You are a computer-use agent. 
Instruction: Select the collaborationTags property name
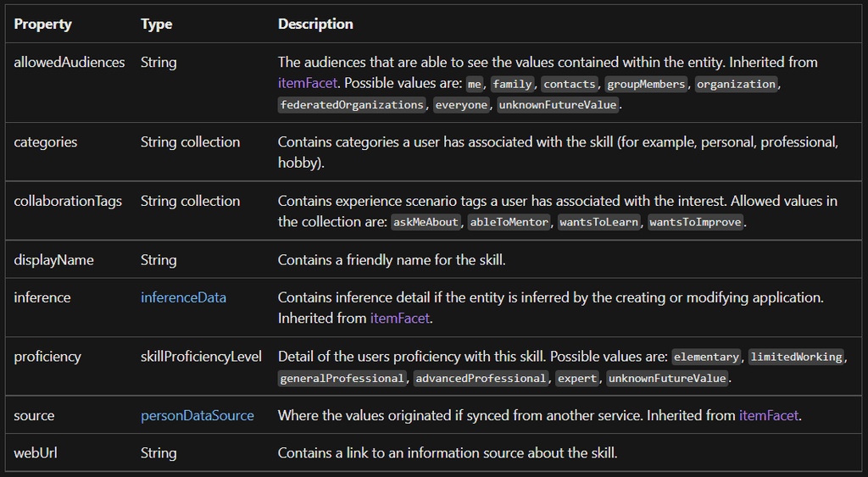(68, 201)
